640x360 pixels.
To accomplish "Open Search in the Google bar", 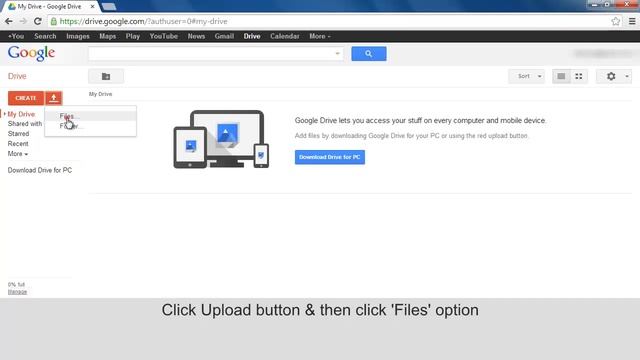I will [x=45, y=36].
